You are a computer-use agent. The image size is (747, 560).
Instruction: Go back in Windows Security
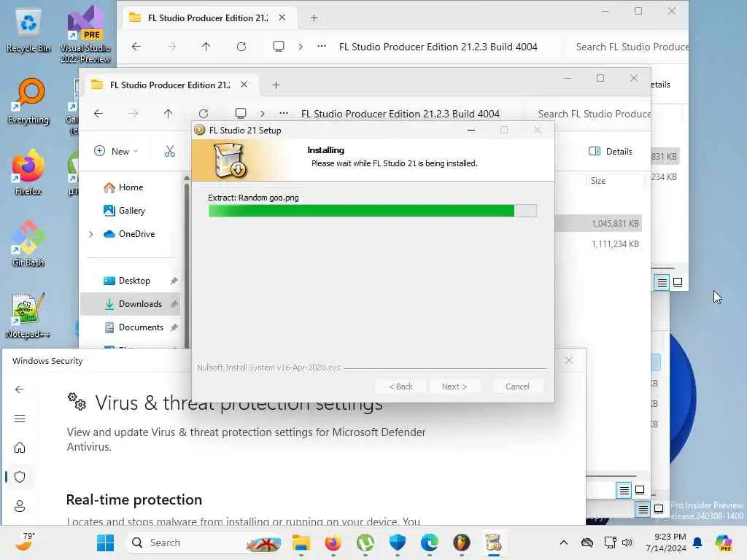pyautogui.click(x=20, y=389)
